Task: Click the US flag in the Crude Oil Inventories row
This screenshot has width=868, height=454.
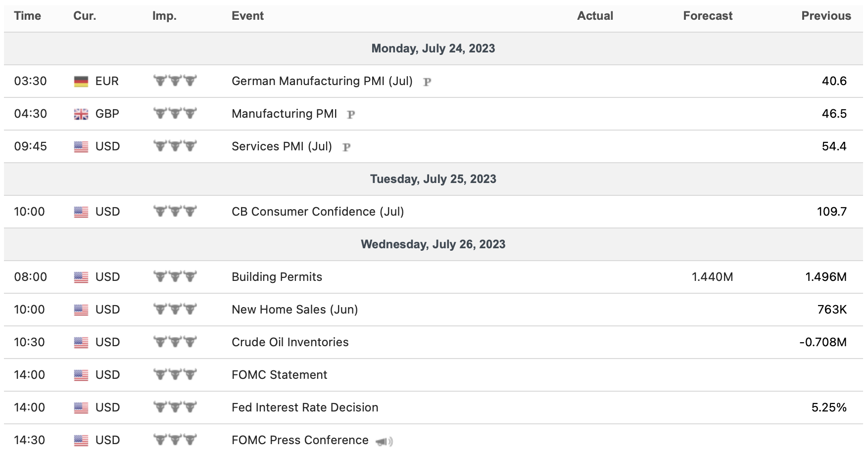Action: 81,342
